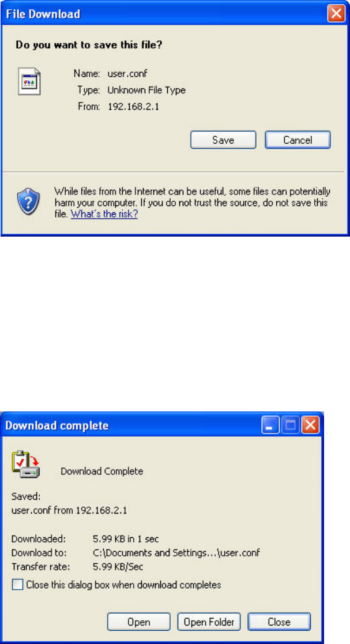Enable closing dialog when download completes
Screen dimensions: 350x644
point(17,585)
